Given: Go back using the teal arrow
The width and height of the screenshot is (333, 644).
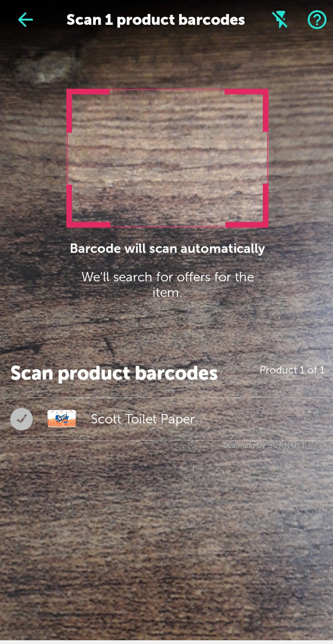Looking at the screenshot, I should pyautogui.click(x=25, y=20).
